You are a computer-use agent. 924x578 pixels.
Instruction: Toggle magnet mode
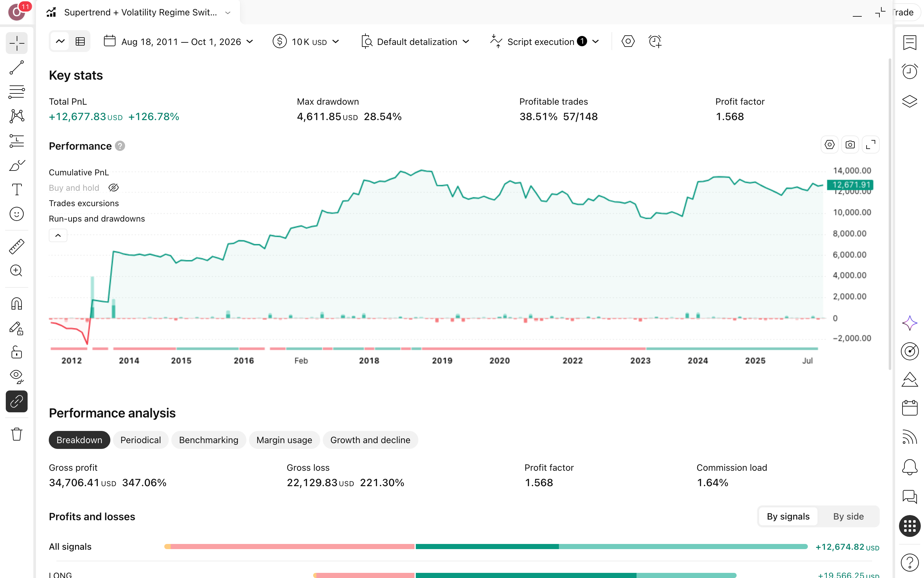pos(16,304)
